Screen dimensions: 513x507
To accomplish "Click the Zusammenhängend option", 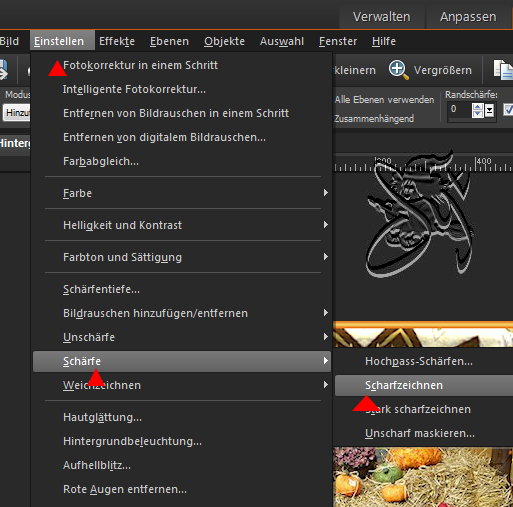I will click(374, 119).
